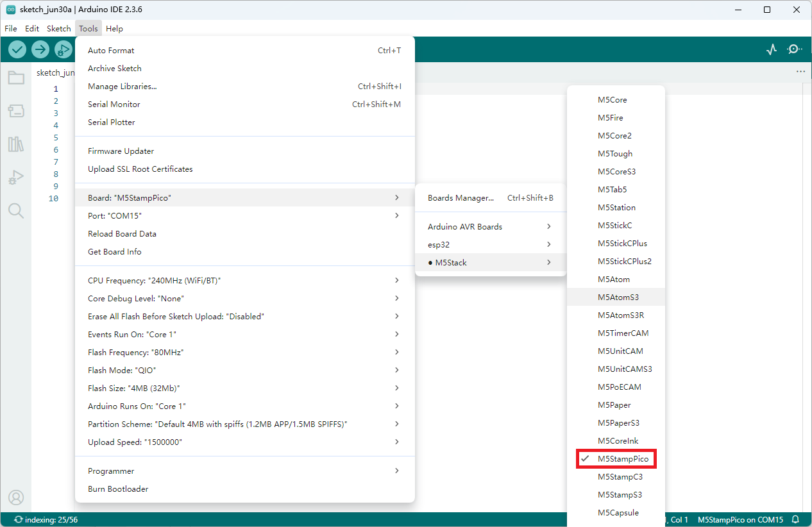The width and height of the screenshot is (812, 527).
Task: Expand Erase All Flash Before Sketch Upload
Action: pos(245,316)
